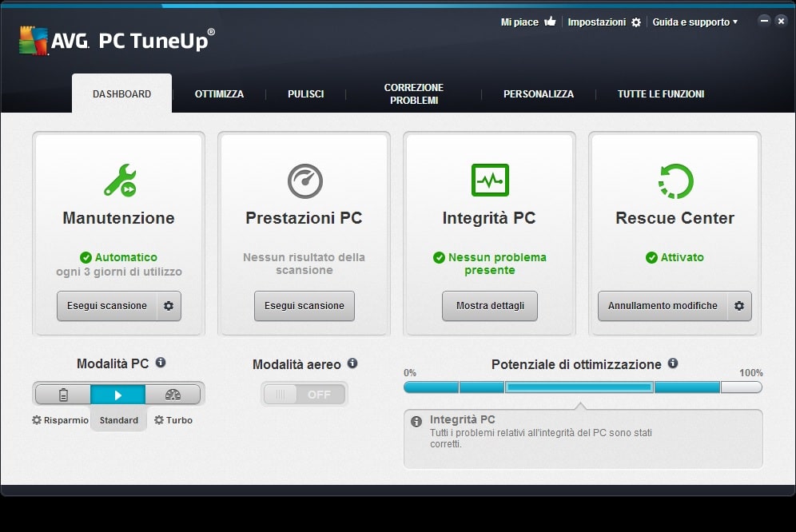Screen dimensions: 796x532
Task: Show Modalità aereo info icon
Action: click(352, 363)
